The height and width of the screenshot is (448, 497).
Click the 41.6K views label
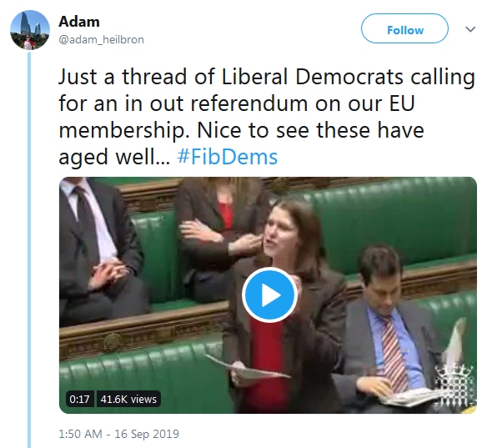click(128, 399)
